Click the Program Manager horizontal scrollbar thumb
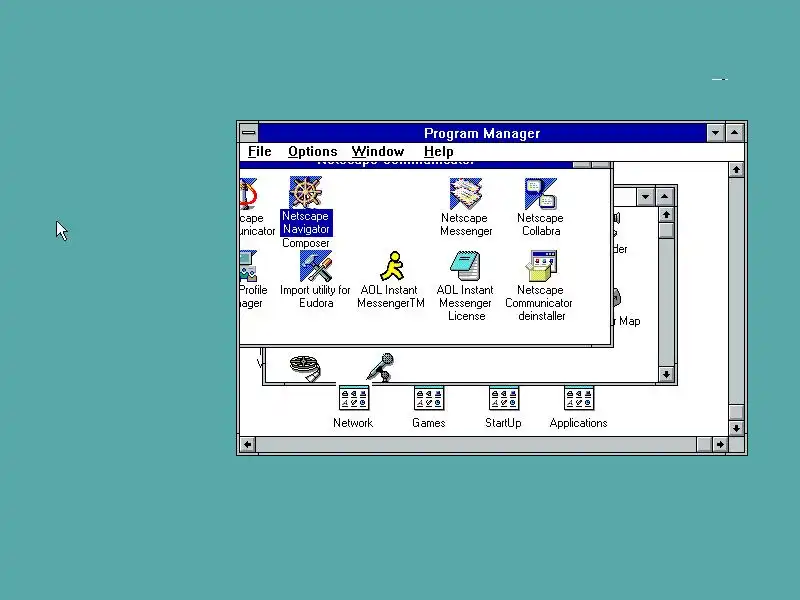 (705, 444)
